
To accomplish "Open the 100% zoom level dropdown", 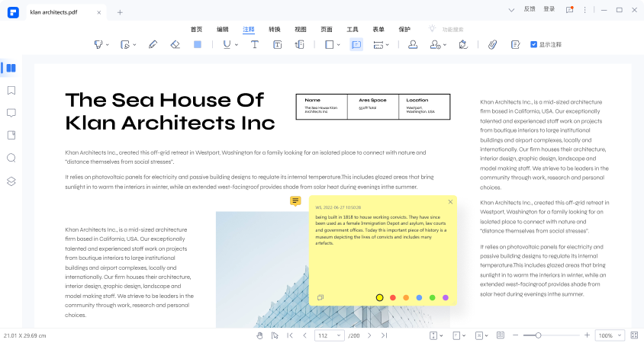I will tap(610, 335).
